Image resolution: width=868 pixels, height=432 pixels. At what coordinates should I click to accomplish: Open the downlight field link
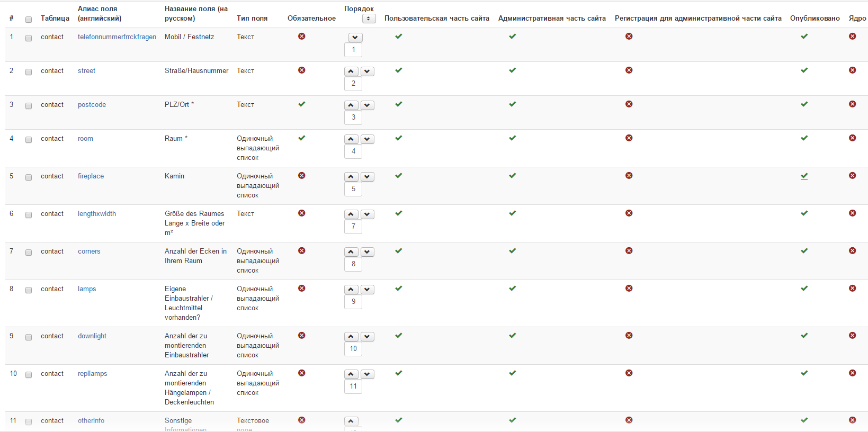tap(92, 336)
